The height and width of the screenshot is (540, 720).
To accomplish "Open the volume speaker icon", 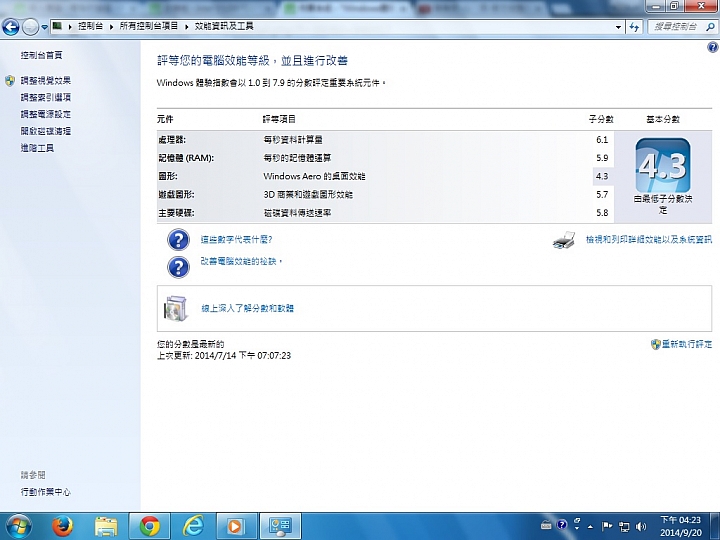I will [x=641, y=527].
